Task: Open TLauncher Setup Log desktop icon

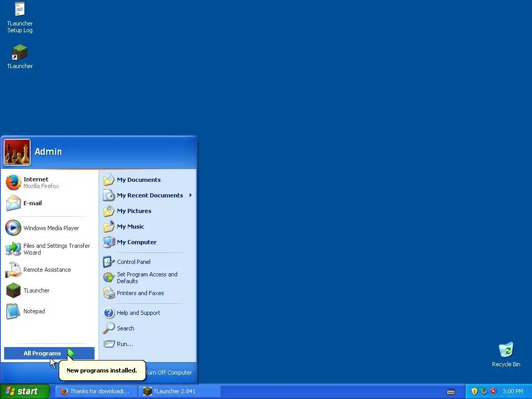Action: pyautogui.click(x=20, y=17)
